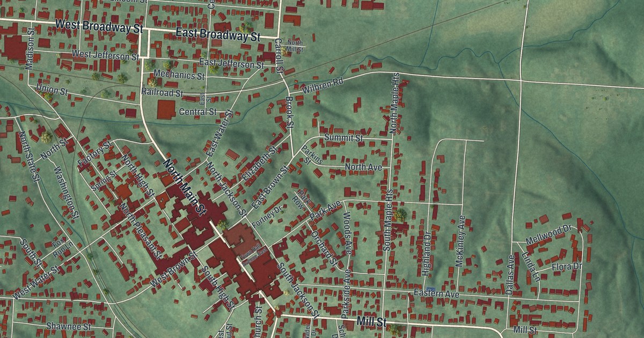Select the Union St label
The width and height of the screenshot is (644, 338).
click(x=52, y=89)
